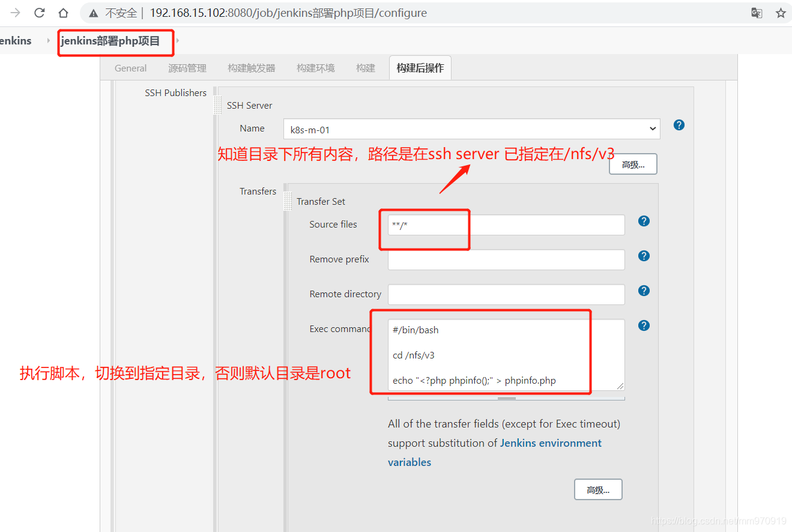Open the not-secure warning icon in address bar
The width and height of the screenshot is (792, 532).
(93, 13)
